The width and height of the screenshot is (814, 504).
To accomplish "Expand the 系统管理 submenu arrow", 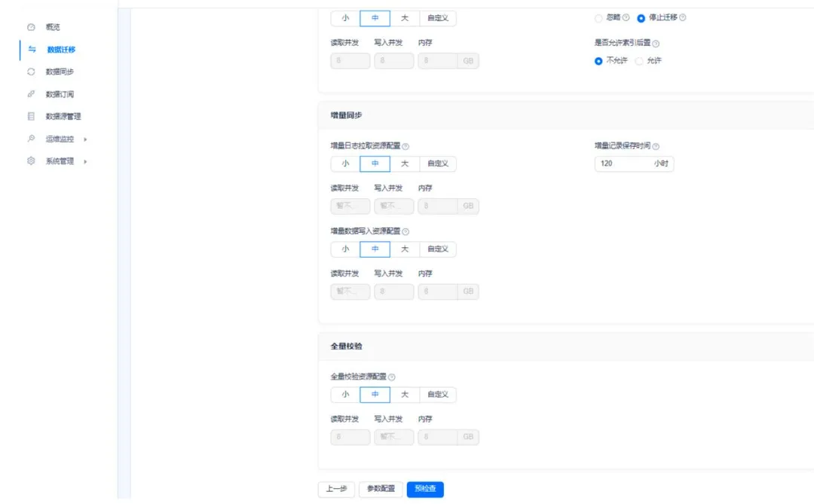I will pyautogui.click(x=85, y=161).
